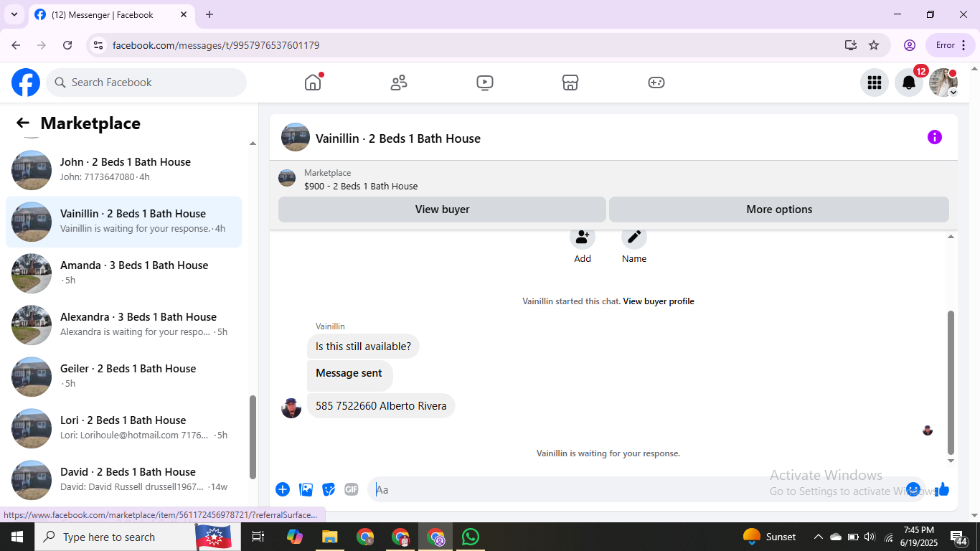The image size is (980, 551).
Task: Open Windows Task View
Action: [x=258, y=537]
